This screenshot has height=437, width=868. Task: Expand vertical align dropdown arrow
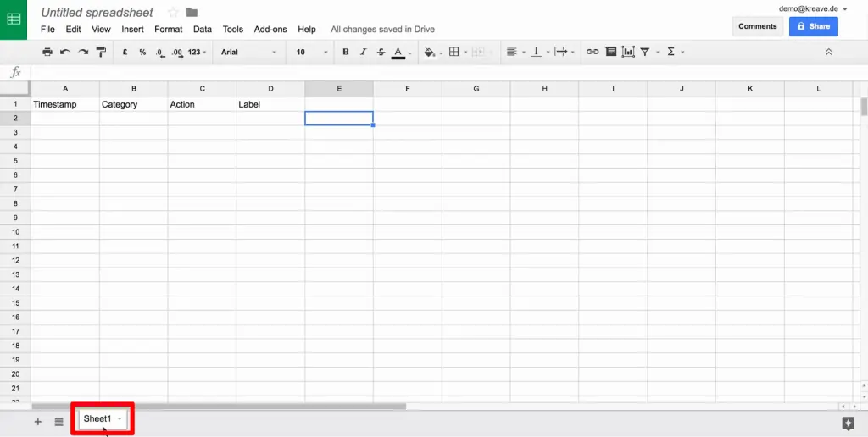548,53
